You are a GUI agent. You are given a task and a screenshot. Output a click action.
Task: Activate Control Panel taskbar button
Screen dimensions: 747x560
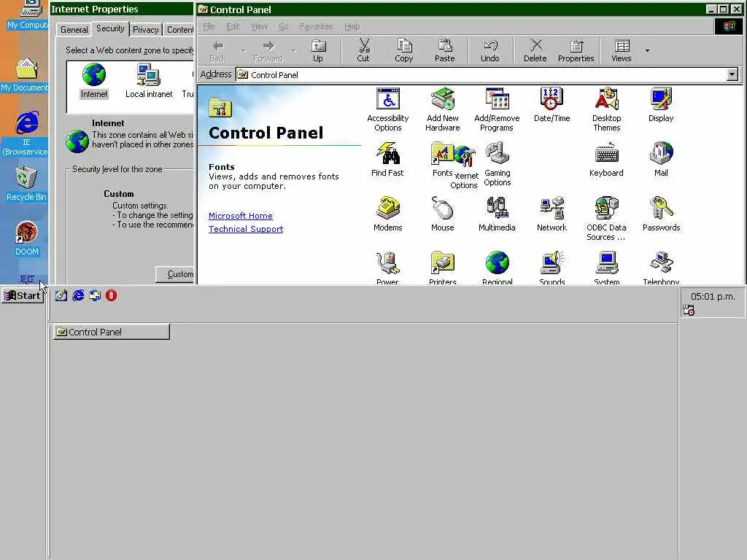point(112,332)
